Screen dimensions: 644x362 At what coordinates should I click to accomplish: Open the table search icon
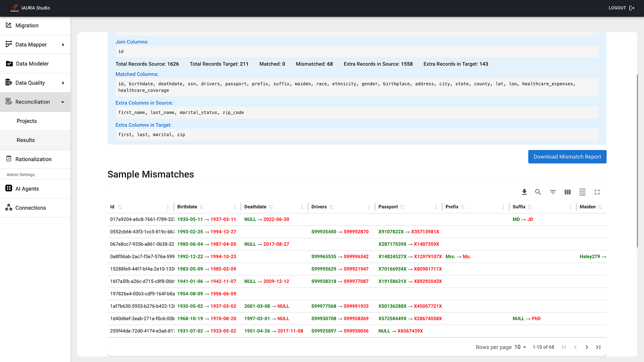pyautogui.click(x=538, y=192)
